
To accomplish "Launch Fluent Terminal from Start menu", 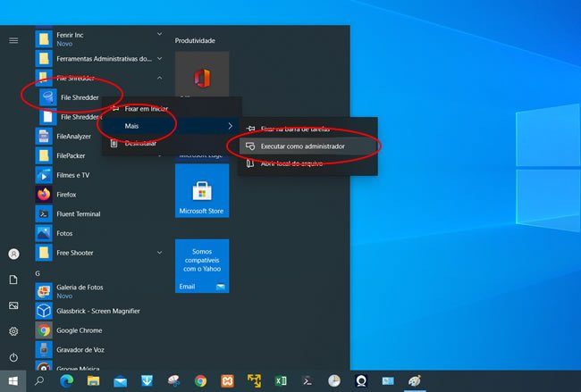I will pyautogui.click(x=79, y=213).
